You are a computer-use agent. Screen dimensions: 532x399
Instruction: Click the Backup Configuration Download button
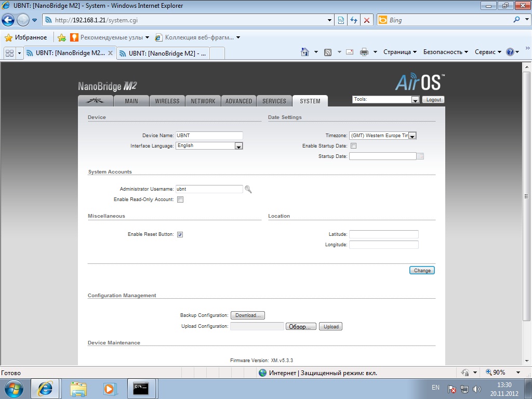248,315
